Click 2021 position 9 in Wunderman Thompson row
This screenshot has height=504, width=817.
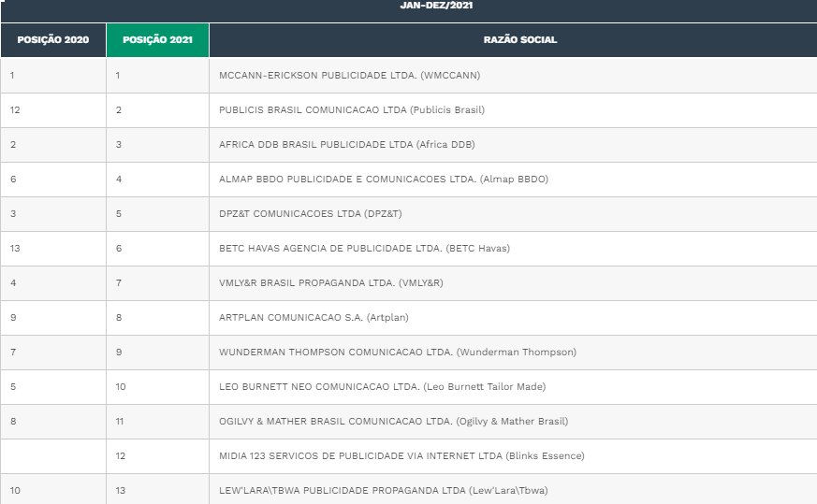(x=157, y=353)
